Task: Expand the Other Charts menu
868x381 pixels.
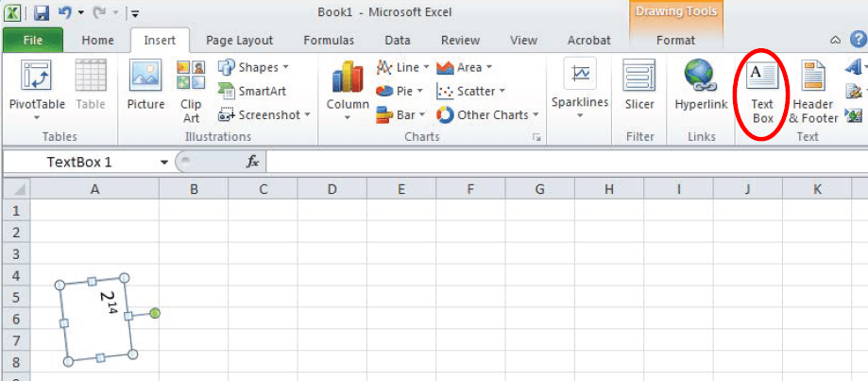Action: 488,114
